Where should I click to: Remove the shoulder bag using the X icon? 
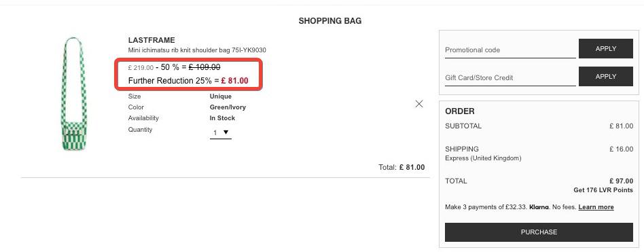(419, 104)
